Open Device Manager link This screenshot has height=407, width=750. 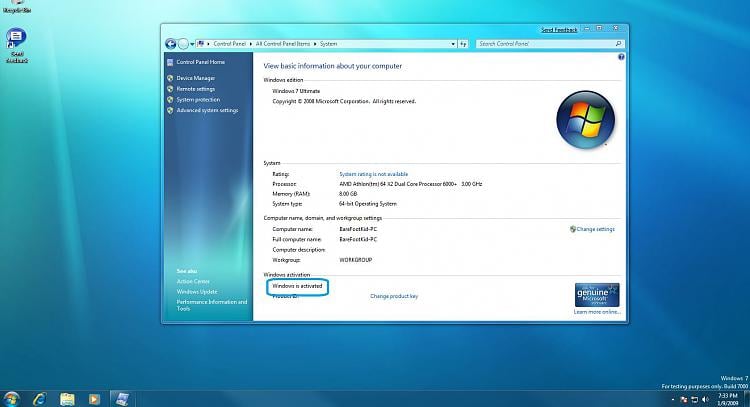196,78
